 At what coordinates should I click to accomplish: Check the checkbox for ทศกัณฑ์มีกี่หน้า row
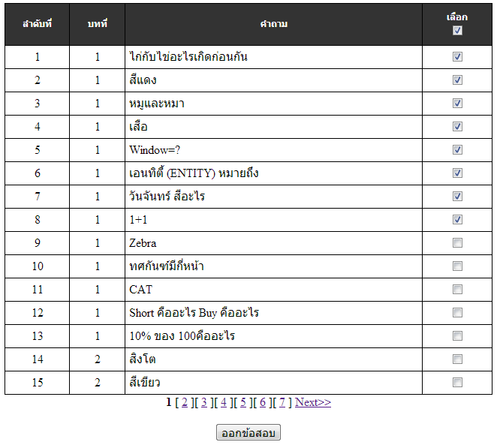[457, 266]
